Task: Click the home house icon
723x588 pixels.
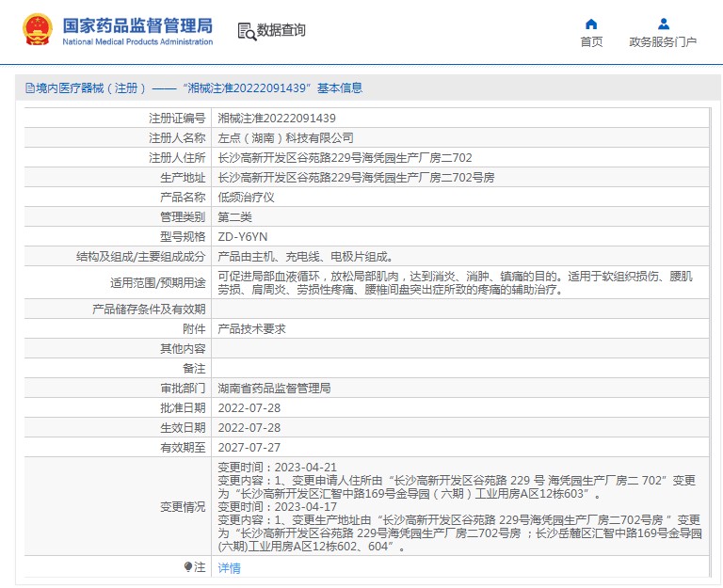Action: [591, 24]
